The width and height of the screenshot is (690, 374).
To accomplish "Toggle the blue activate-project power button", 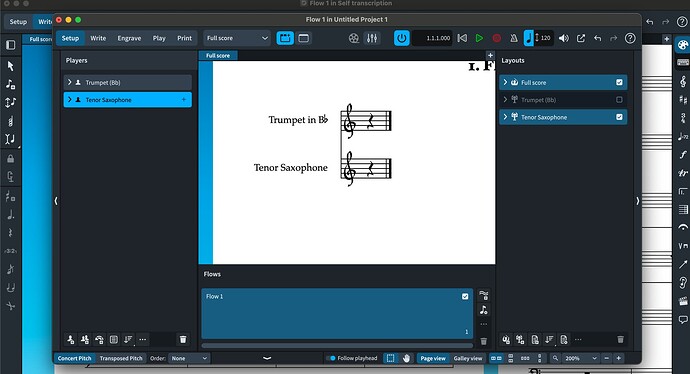I will tap(401, 38).
